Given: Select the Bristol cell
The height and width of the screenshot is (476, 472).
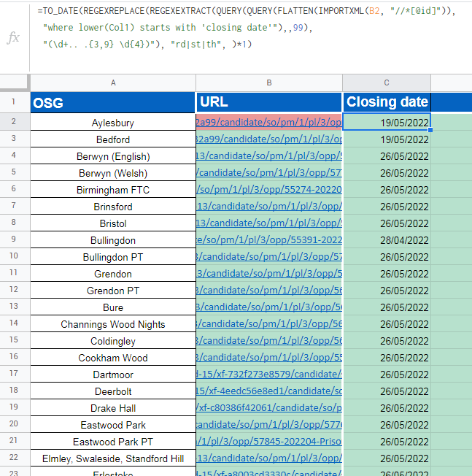Looking at the screenshot, I should tap(113, 223).
